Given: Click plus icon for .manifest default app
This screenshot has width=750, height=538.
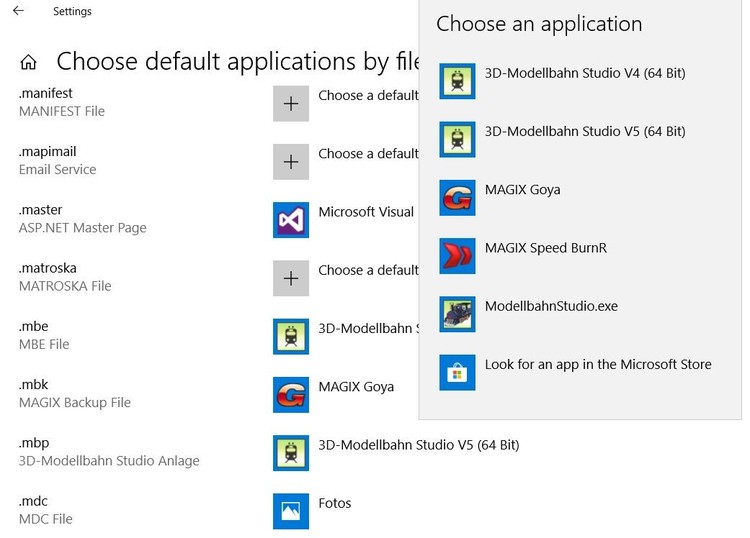Looking at the screenshot, I should click(291, 103).
